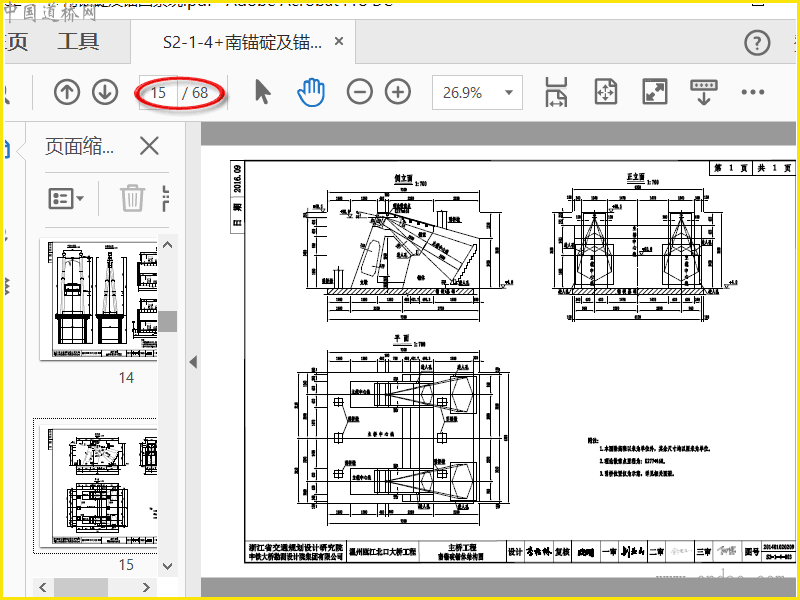Activate the hand pan tool
The height and width of the screenshot is (600, 800).
[311, 92]
